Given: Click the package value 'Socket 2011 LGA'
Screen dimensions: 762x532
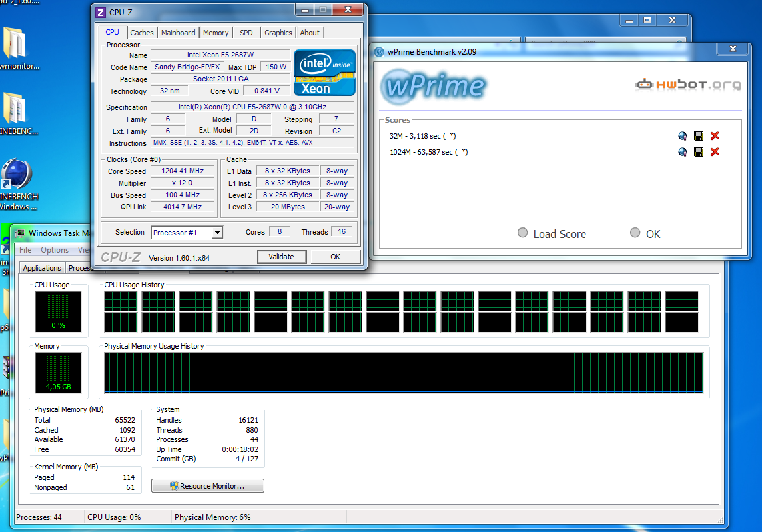Looking at the screenshot, I should tap(221, 79).
